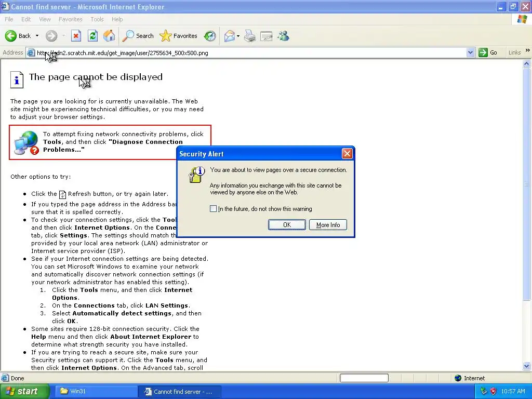Click the green Go arrow button
Viewport: 532px width, 399px height.
[x=483, y=52]
